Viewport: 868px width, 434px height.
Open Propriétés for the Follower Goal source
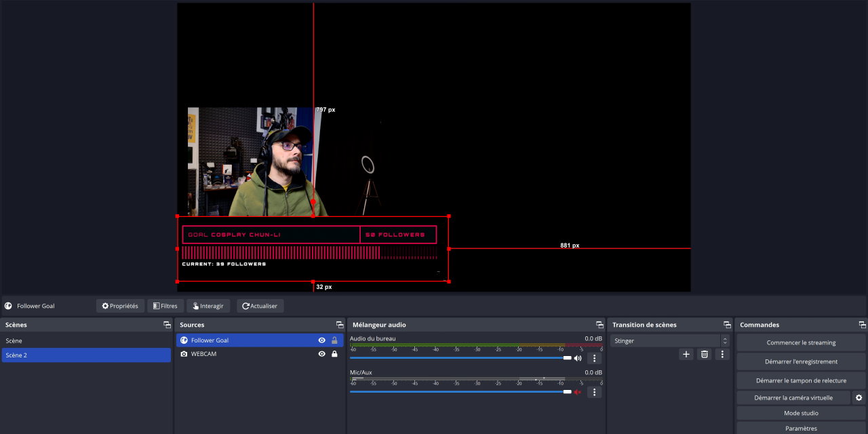point(120,306)
